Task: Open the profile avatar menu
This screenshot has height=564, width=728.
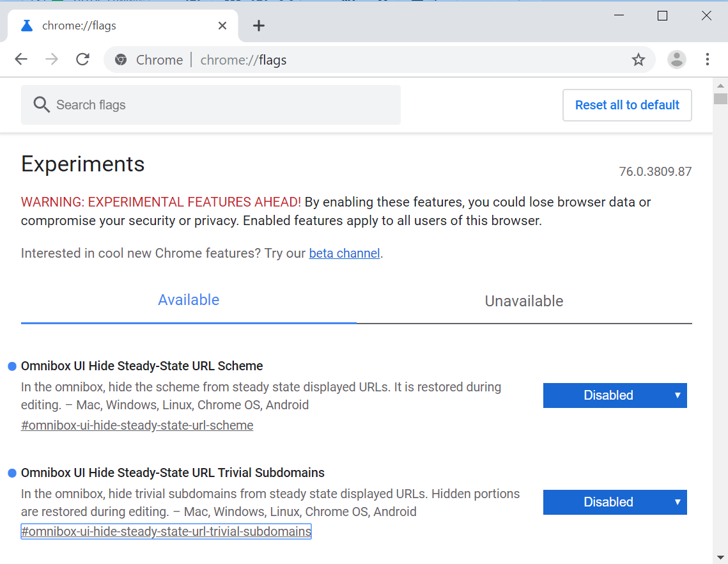Action: 676,59
